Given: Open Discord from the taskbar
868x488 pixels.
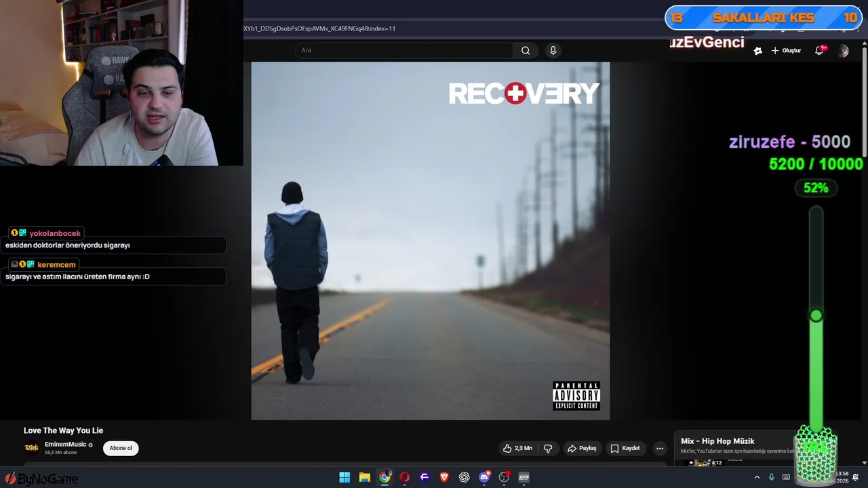Looking at the screenshot, I should pos(484,477).
